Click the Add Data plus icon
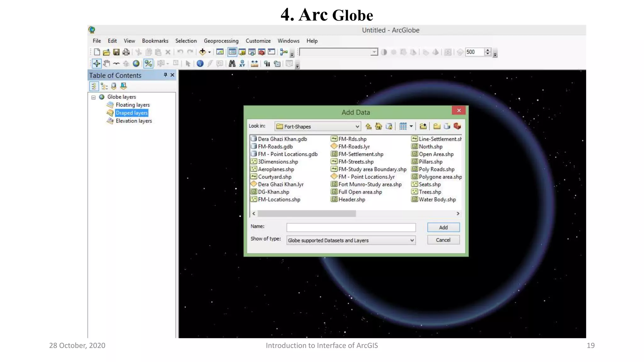Viewport: 644px width, 362px height. click(203, 52)
